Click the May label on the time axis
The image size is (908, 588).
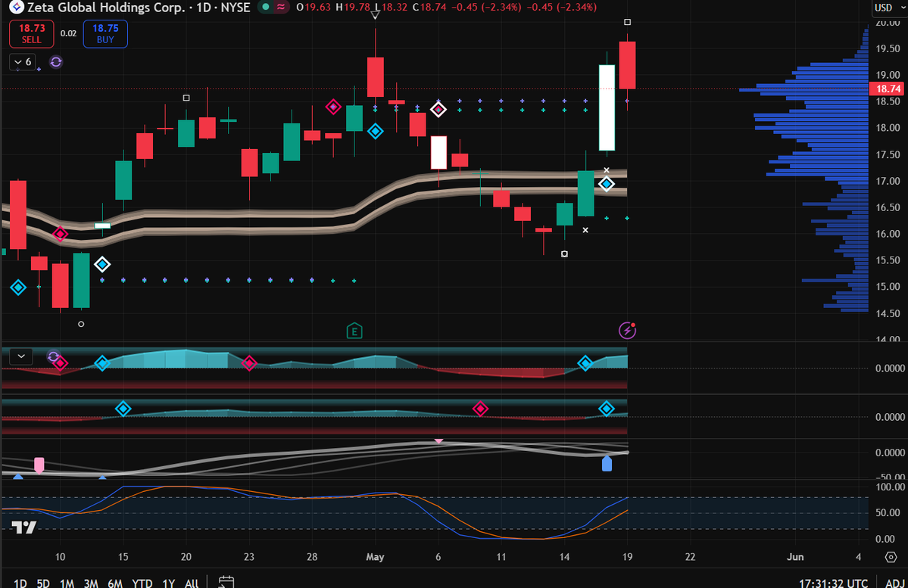(376, 557)
